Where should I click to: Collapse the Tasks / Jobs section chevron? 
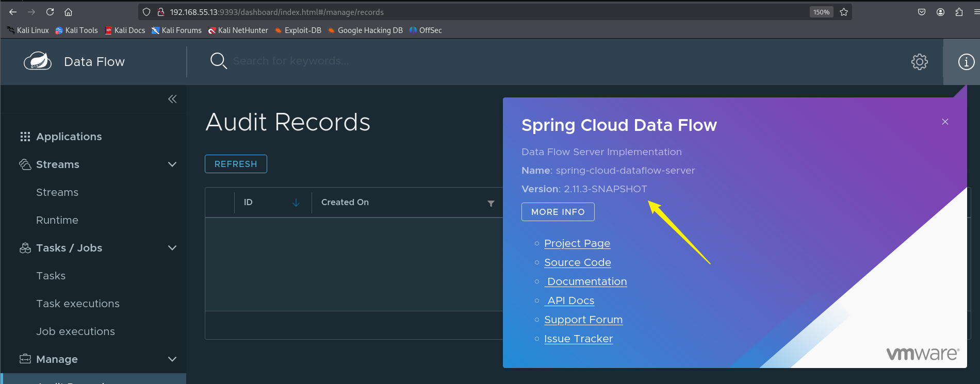pos(172,248)
